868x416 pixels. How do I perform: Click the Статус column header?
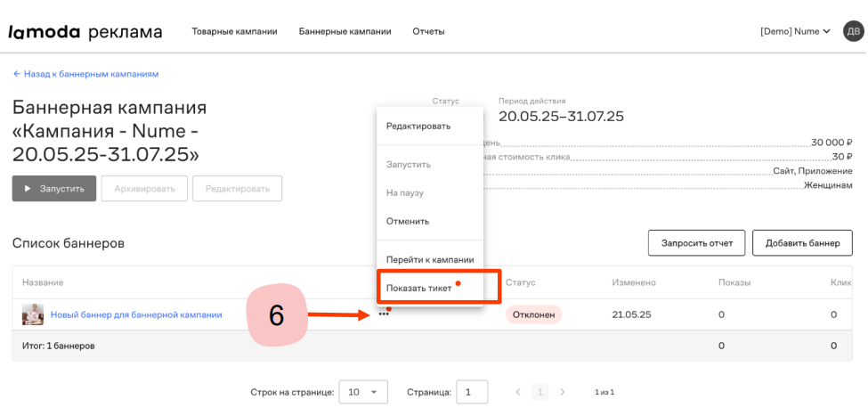pos(521,282)
